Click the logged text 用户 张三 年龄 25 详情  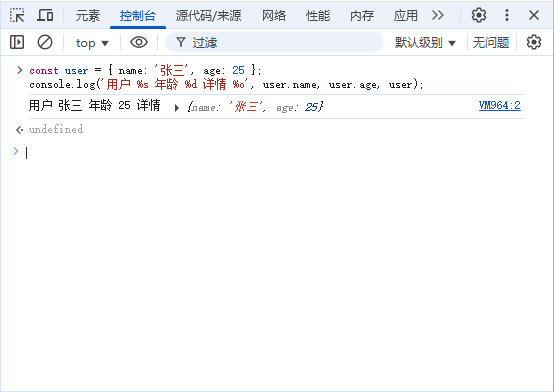(x=94, y=105)
